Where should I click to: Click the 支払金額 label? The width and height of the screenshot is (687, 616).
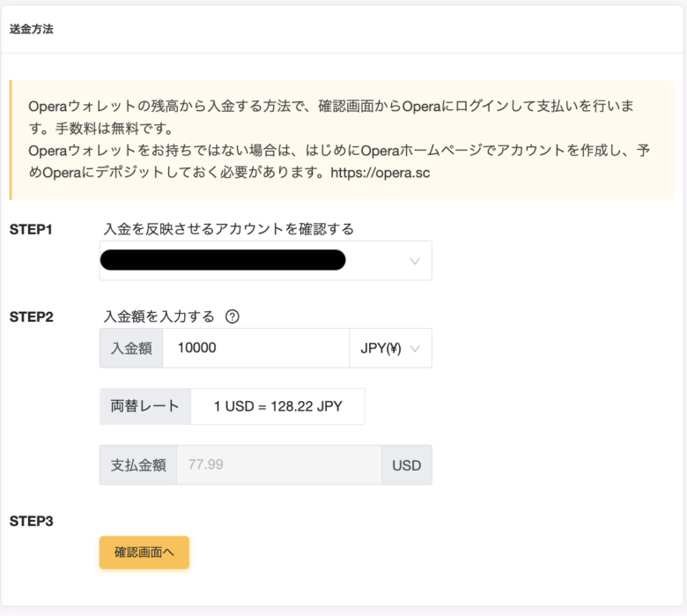[x=138, y=465]
